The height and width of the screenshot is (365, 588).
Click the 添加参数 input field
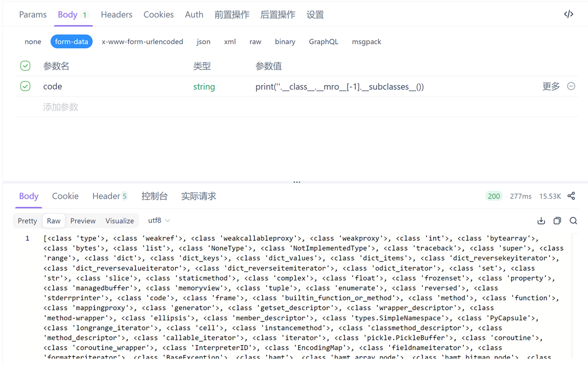pos(60,107)
